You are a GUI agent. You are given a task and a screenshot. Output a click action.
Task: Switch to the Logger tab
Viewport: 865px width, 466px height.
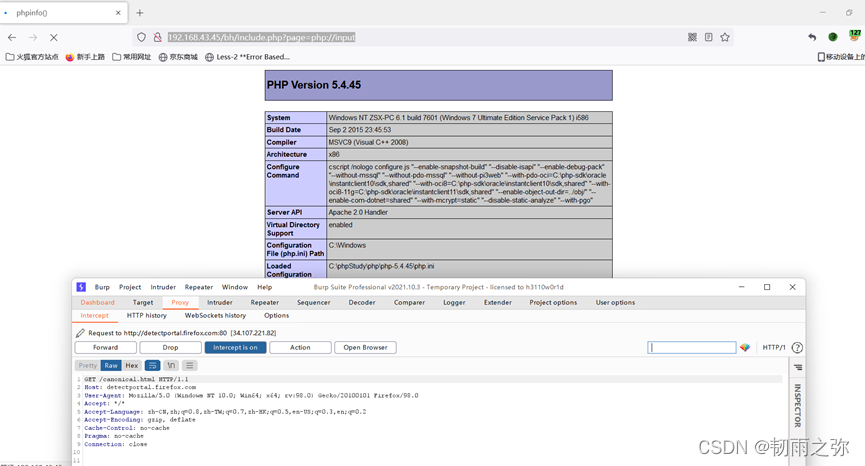click(454, 302)
